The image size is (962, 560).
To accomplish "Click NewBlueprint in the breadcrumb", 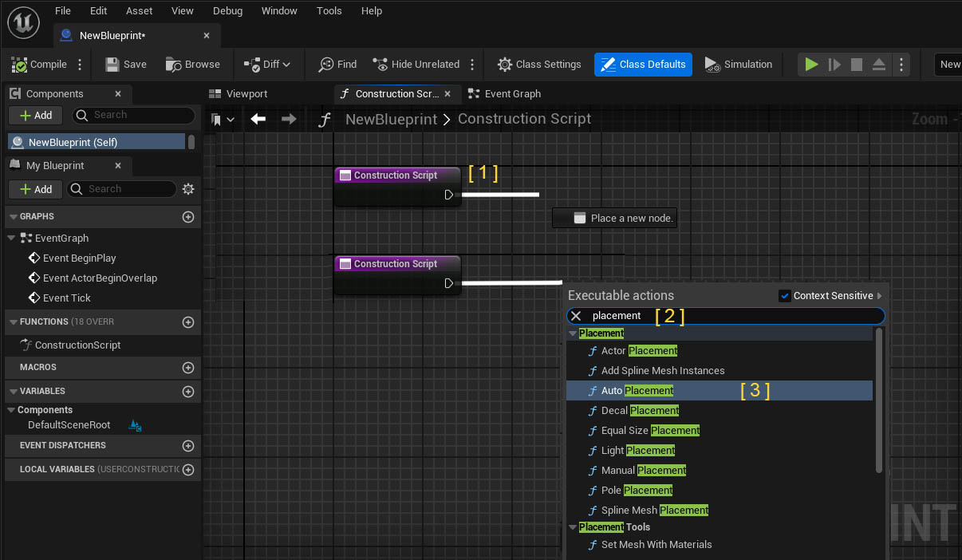I will (391, 119).
